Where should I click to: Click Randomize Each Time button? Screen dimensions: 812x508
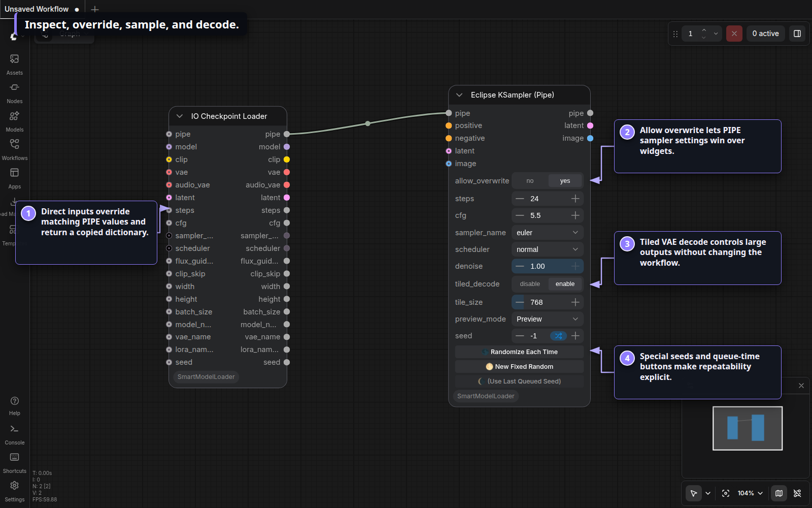[519, 352]
